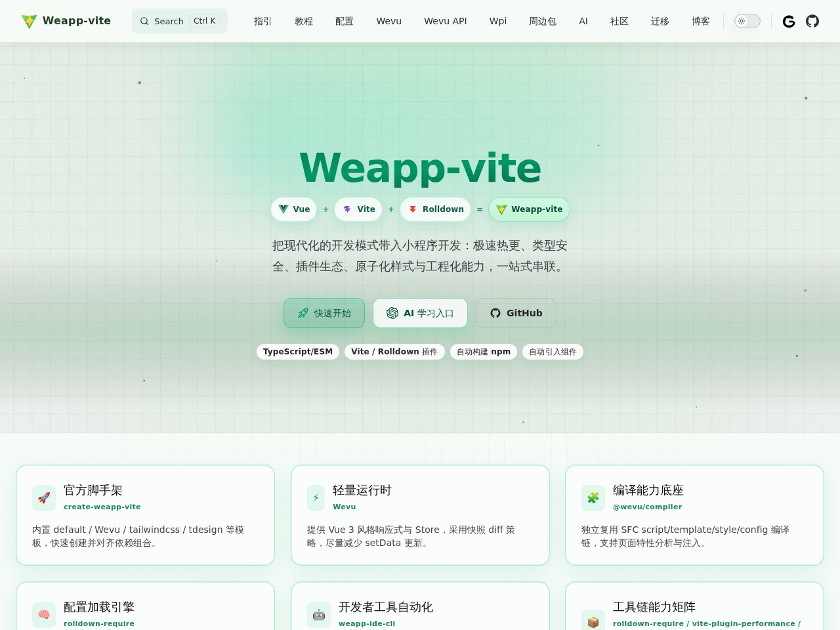This screenshot has height=630, width=840.
Task: Click the 快速开始 button
Action: click(324, 313)
